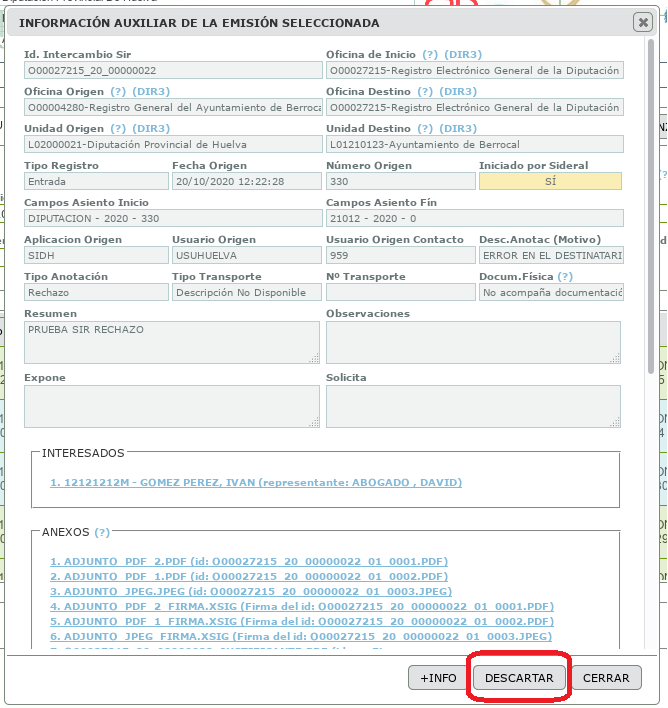This screenshot has height=708, width=668.
Task: Open help (?) next to ANEXOS
Action: 102,532
